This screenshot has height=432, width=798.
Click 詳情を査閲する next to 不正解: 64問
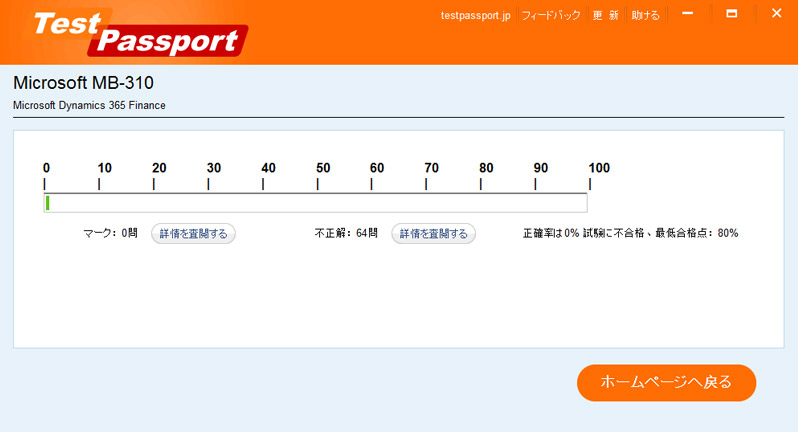(433, 234)
